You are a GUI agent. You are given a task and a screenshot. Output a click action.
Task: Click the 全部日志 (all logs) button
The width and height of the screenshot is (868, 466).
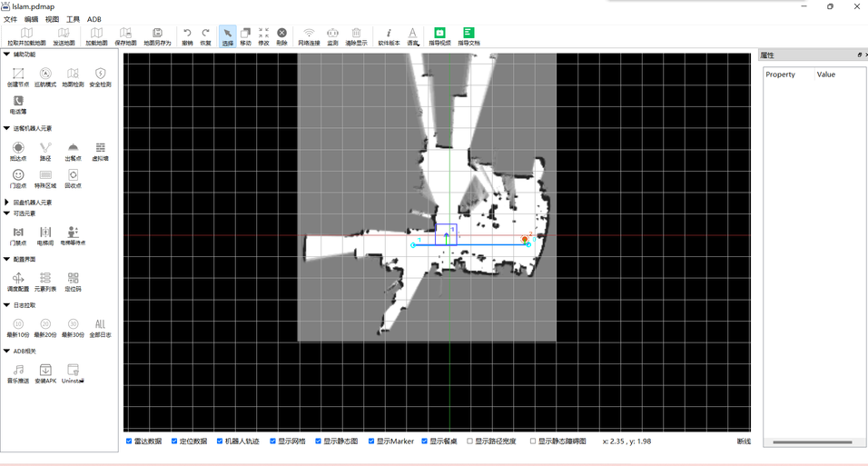click(100, 328)
